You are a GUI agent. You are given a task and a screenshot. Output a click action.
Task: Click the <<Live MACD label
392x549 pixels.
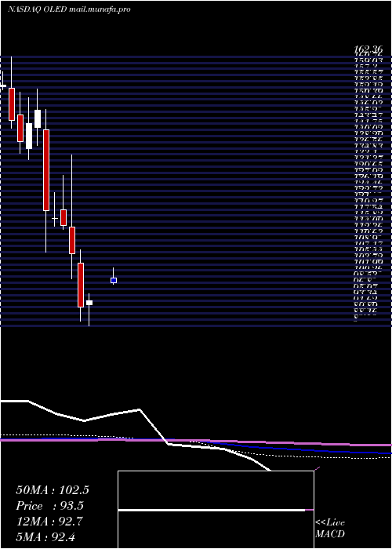click(330, 528)
